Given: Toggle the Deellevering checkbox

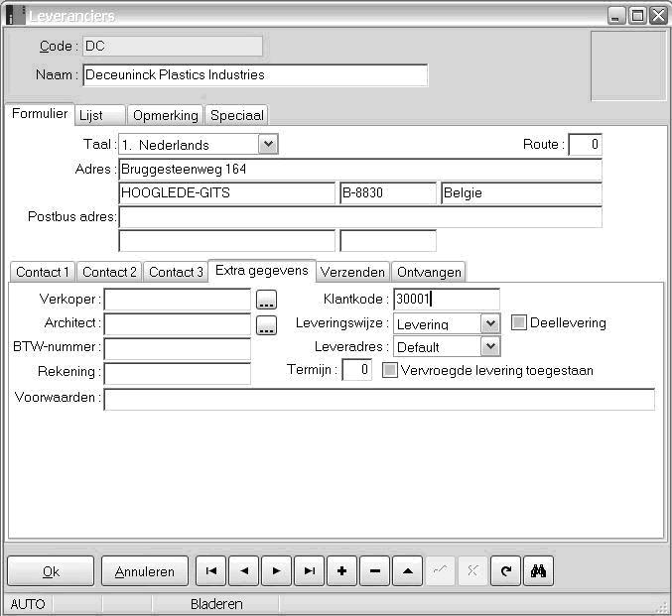Looking at the screenshot, I should coord(518,322).
